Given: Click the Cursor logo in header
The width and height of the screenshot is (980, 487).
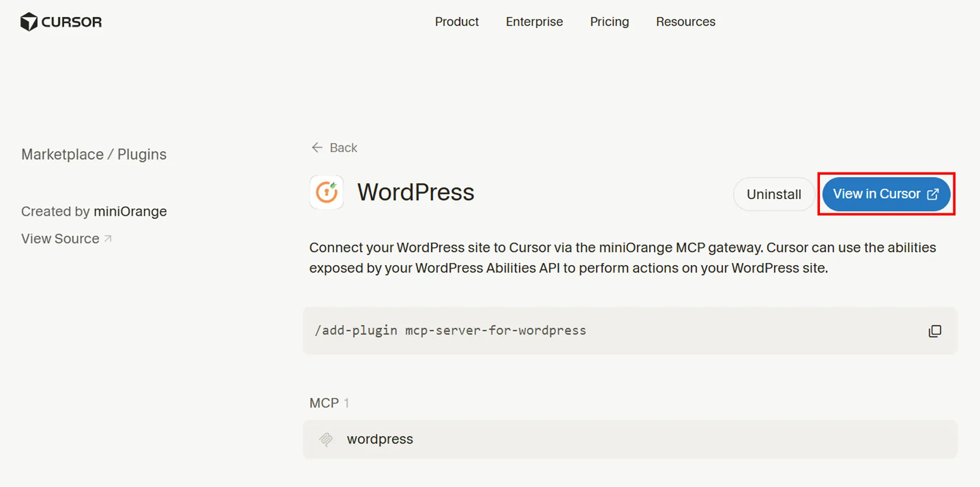Looking at the screenshot, I should [61, 22].
